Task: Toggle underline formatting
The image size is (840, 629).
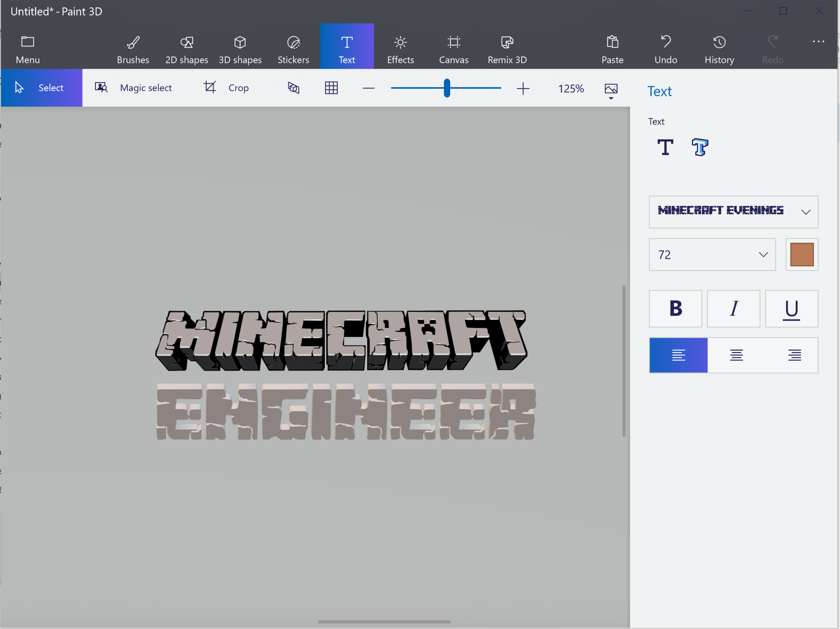Action: [x=792, y=309]
